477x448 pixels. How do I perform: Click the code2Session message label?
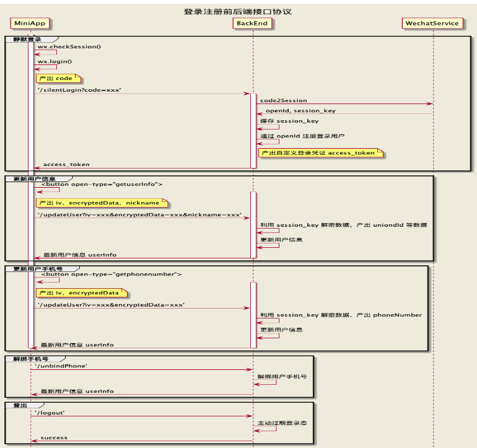pos(284,100)
